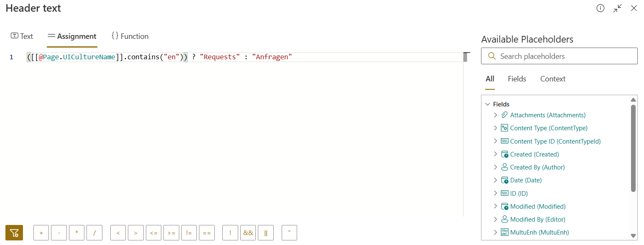This screenshot has width=644, height=245.
Task: Select the filter icon in the bottom toolbar
Action: point(14,232)
